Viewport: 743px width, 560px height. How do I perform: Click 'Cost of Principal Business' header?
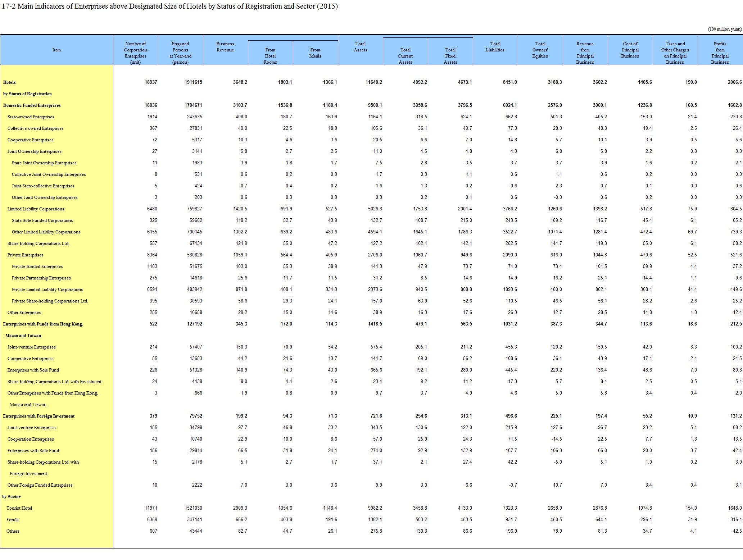click(x=630, y=50)
